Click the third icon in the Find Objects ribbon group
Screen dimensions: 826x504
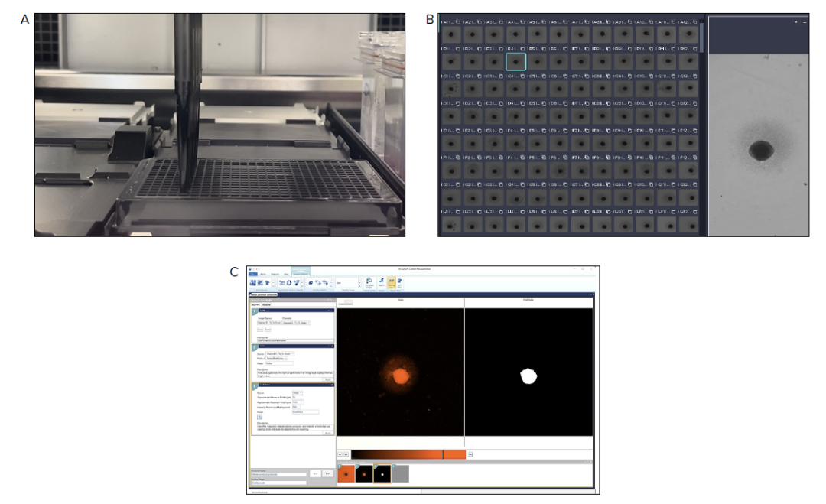pyautogui.click(x=268, y=283)
